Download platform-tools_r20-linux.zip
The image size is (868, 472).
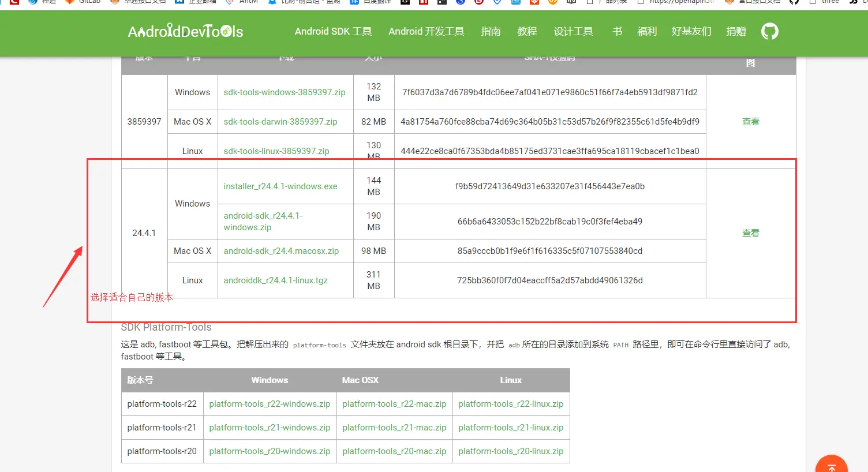511,451
